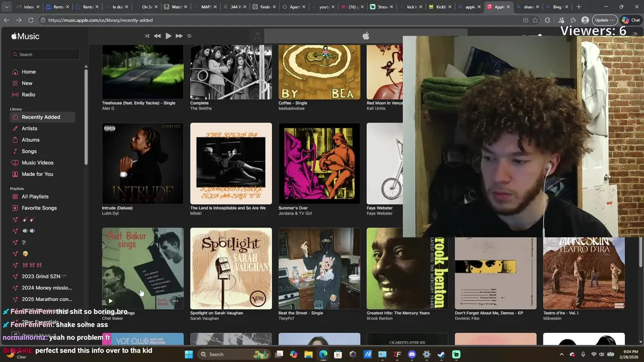Open File Explorer from the taskbar
The width and height of the screenshot is (644, 362).
[x=308, y=354]
